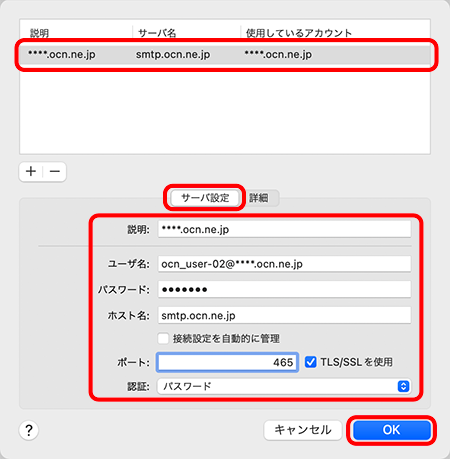Viewport: 450px width, 459px height.
Task: Focus the パスワード field
Action: click(x=284, y=289)
